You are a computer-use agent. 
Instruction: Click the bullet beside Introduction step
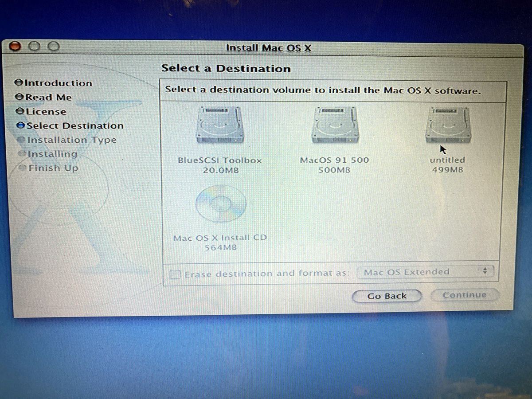18,83
